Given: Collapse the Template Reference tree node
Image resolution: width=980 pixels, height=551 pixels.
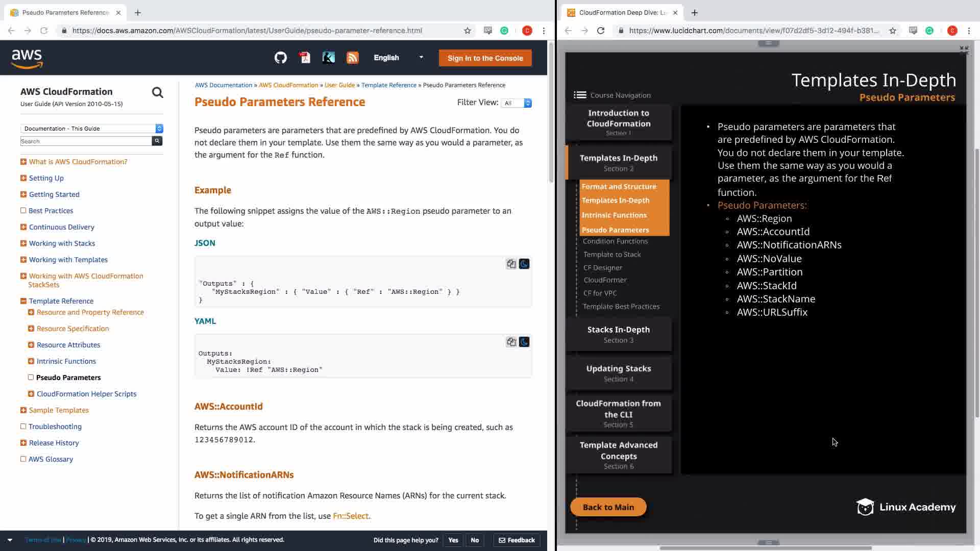Looking at the screenshot, I should pos(23,301).
